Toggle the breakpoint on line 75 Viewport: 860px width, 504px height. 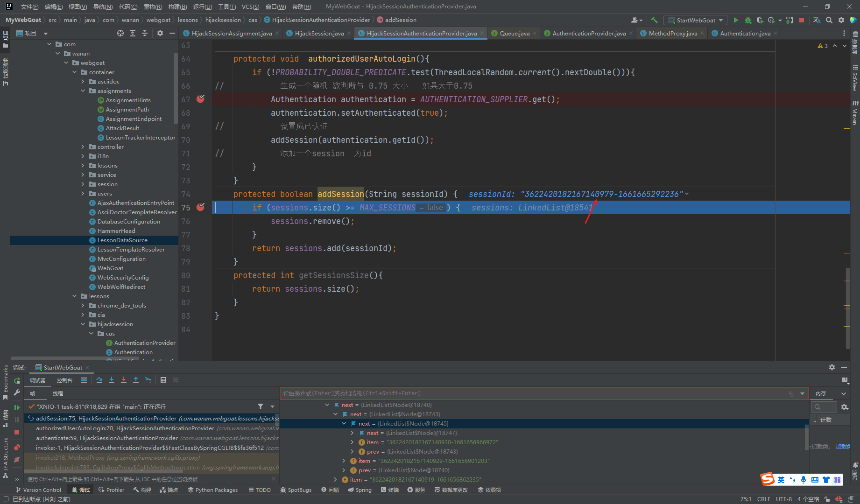click(201, 207)
